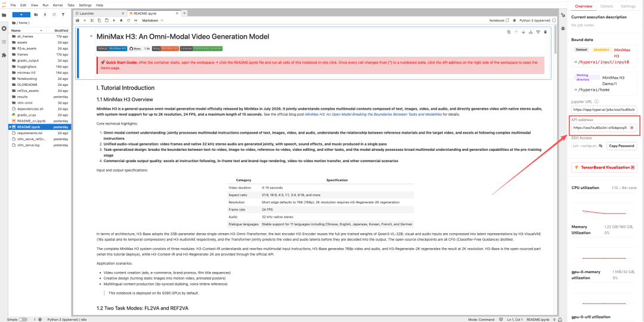Restart kernel and run all cells icon
Image resolution: width=644 pixels, height=322 pixels.
point(136,20)
